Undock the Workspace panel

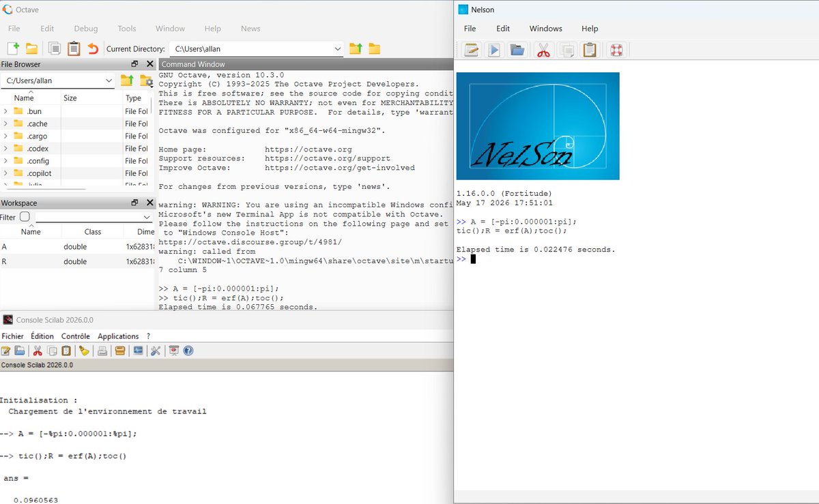(x=134, y=203)
